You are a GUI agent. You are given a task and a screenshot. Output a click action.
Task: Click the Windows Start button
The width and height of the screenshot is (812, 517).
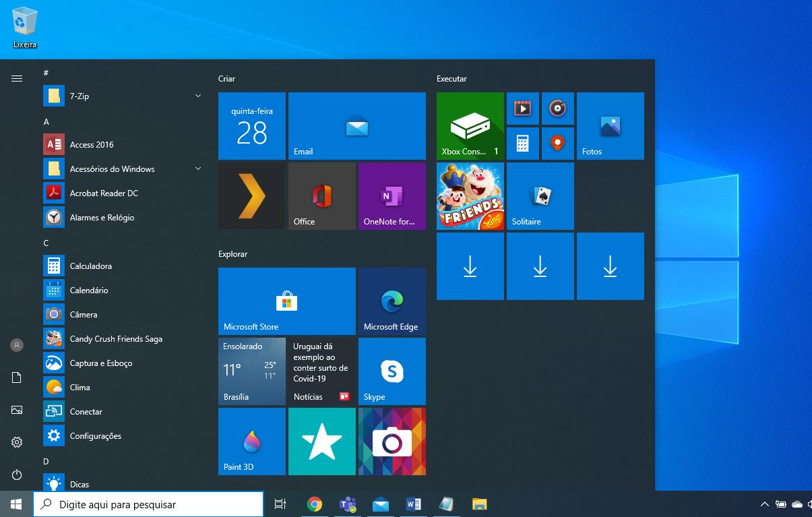pos(16,504)
